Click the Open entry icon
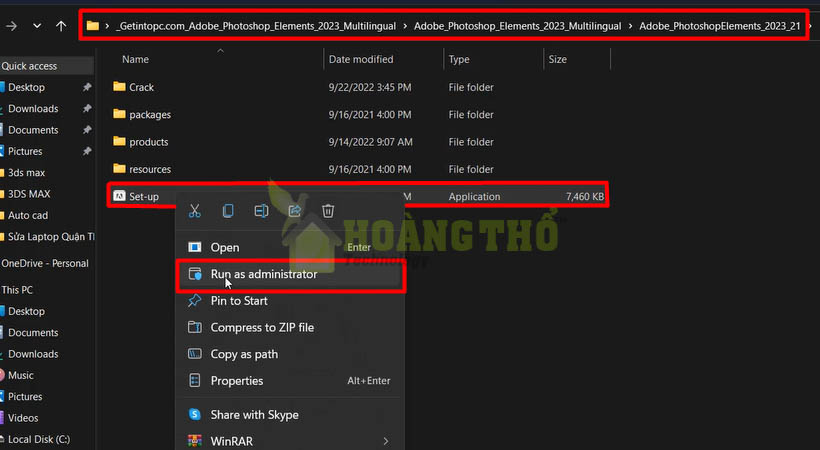This screenshot has height=450, width=820. [x=195, y=247]
